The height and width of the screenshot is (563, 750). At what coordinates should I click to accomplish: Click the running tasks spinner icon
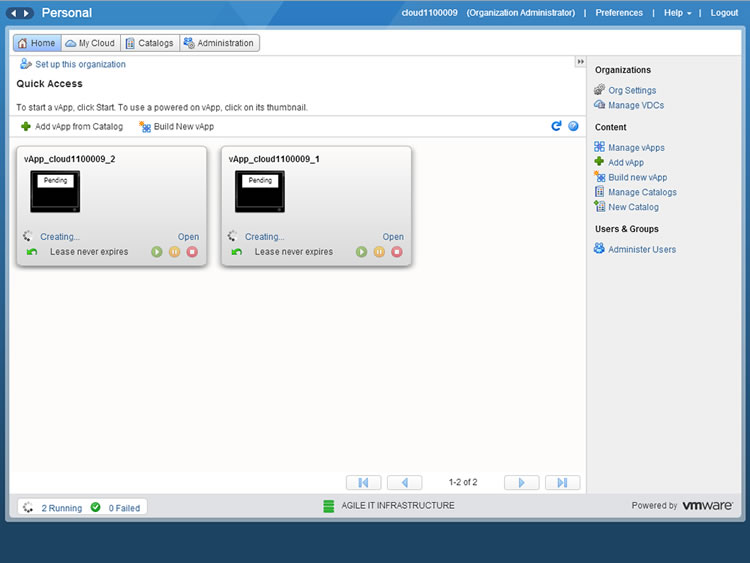pos(28,507)
